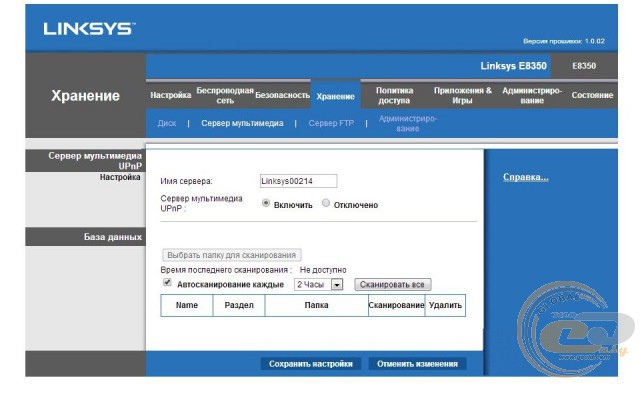The width and height of the screenshot is (640, 394).
Task: Select the Сервер мультимедиа sub-tab
Action: (x=242, y=123)
